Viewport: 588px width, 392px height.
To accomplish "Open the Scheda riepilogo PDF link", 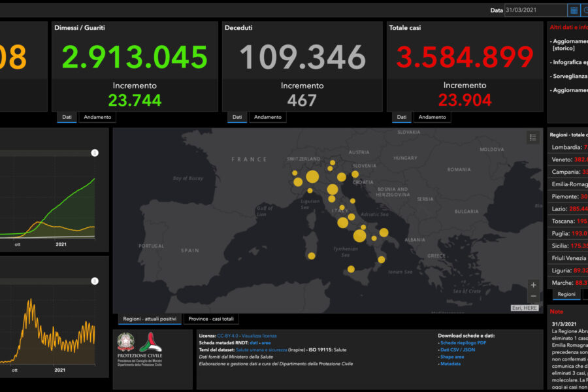I will click(x=463, y=342).
